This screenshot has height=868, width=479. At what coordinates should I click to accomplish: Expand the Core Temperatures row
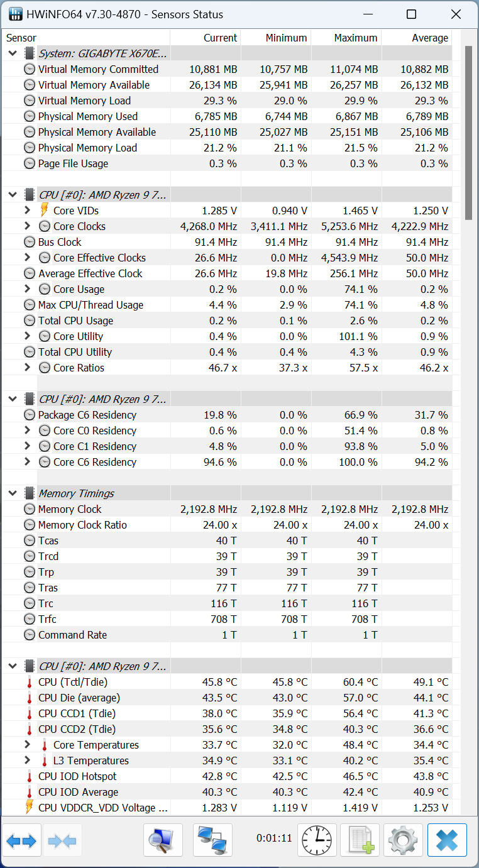tap(27, 745)
